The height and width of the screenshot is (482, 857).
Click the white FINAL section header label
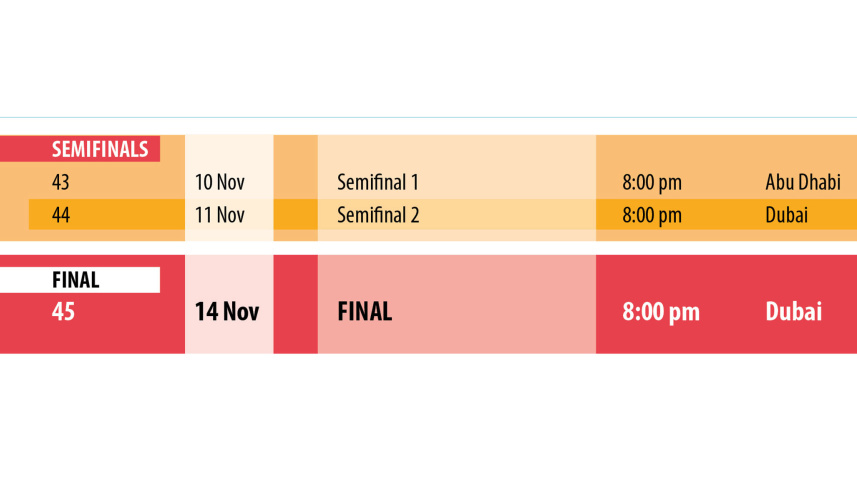point(76,281)
